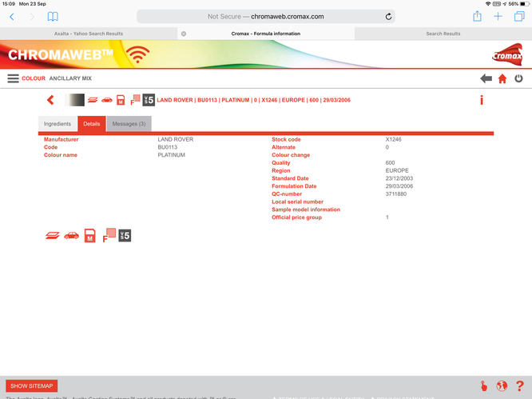Click layers icon below details
The image size is (532, 399).
pyautogui.click(x=52, y=235)
